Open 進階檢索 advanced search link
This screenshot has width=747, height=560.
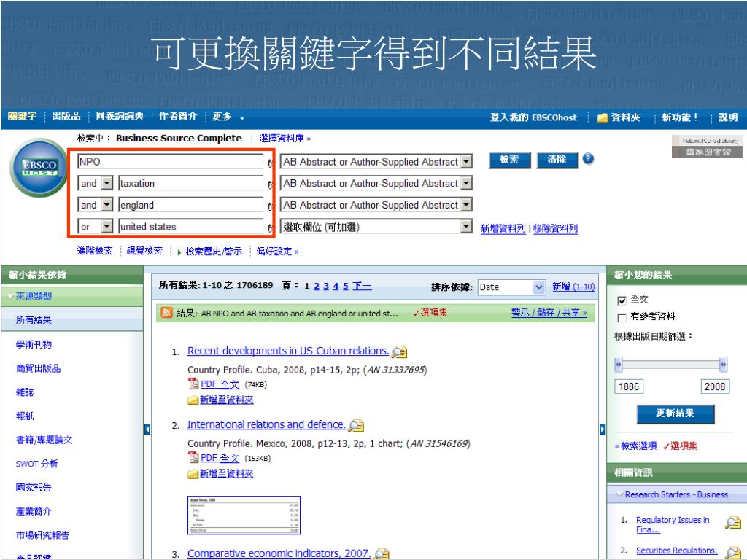coord(95,251)
